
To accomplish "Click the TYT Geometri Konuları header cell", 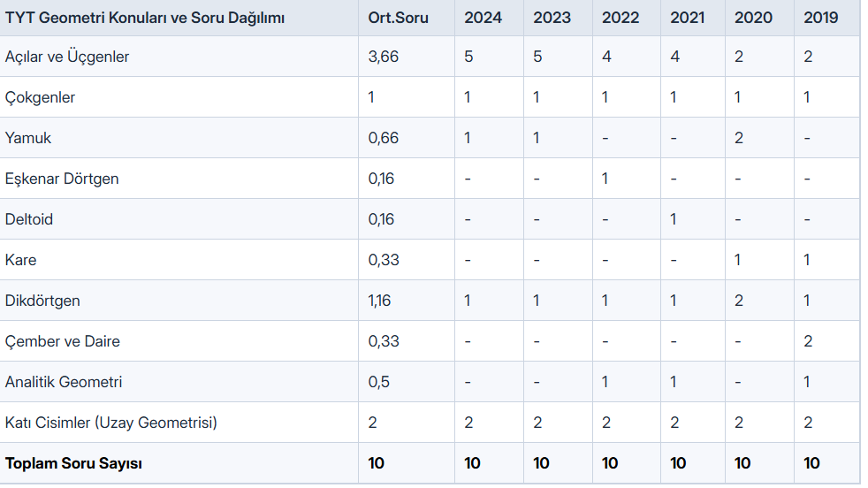I will point(144,18).
